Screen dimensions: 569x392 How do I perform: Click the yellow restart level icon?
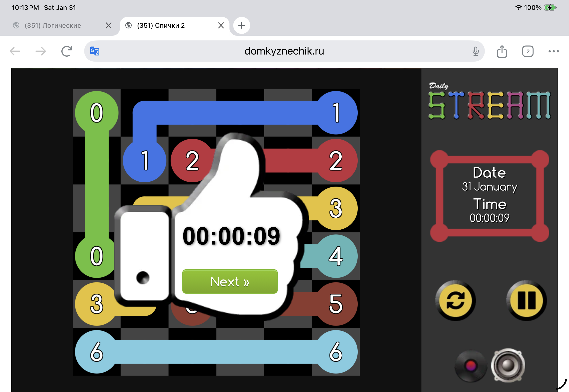pyautogui.click(x=455, y=300)
